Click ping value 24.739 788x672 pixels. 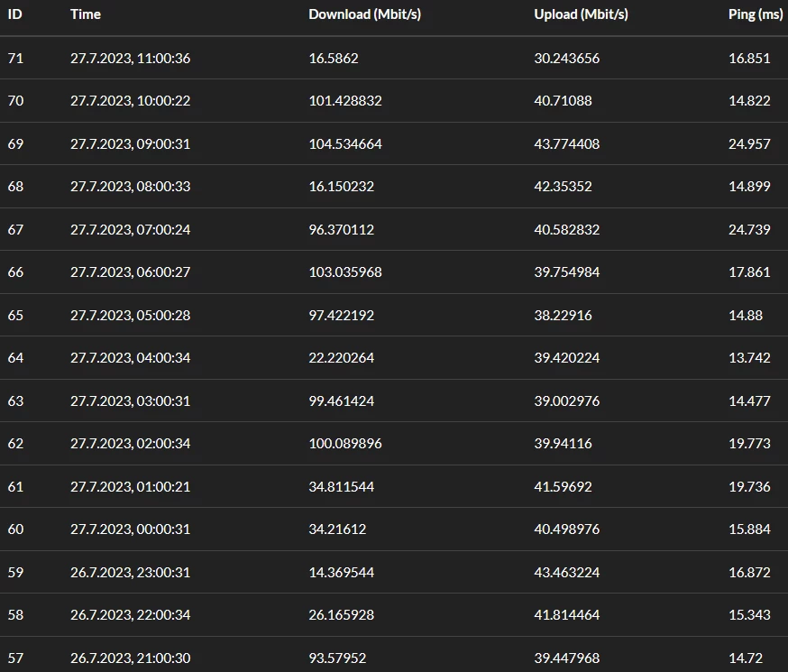[x=749, y=230]
